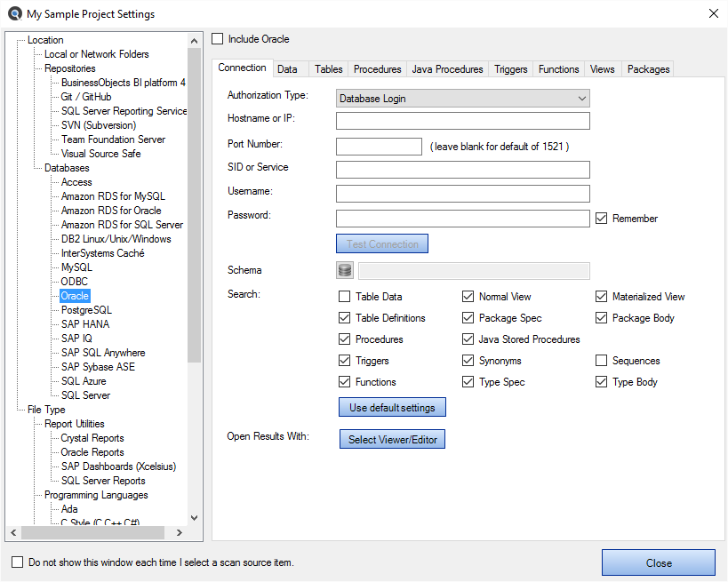Enable the Sequences checkbox
Screen dimensions: 728x582
tap(601, 360)
